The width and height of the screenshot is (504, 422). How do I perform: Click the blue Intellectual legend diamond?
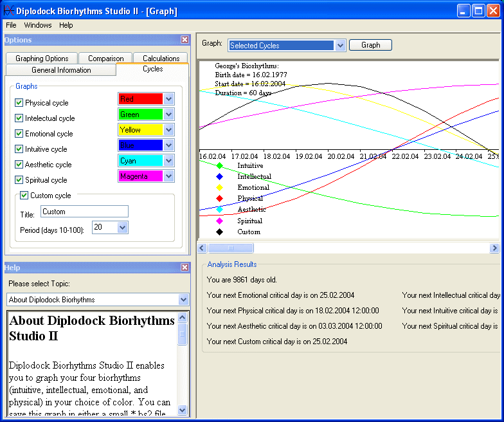220,176
